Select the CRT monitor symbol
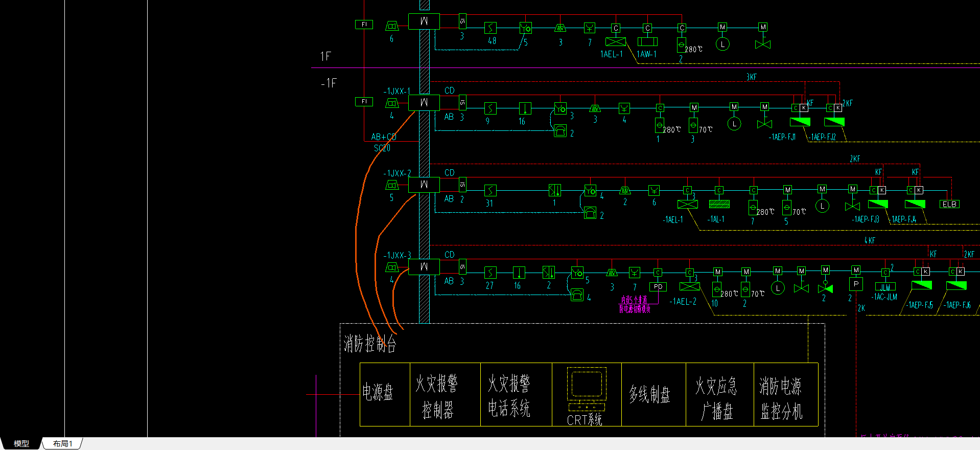The width and height of the screenshot is (980, 450). click(x=587, y=384)
